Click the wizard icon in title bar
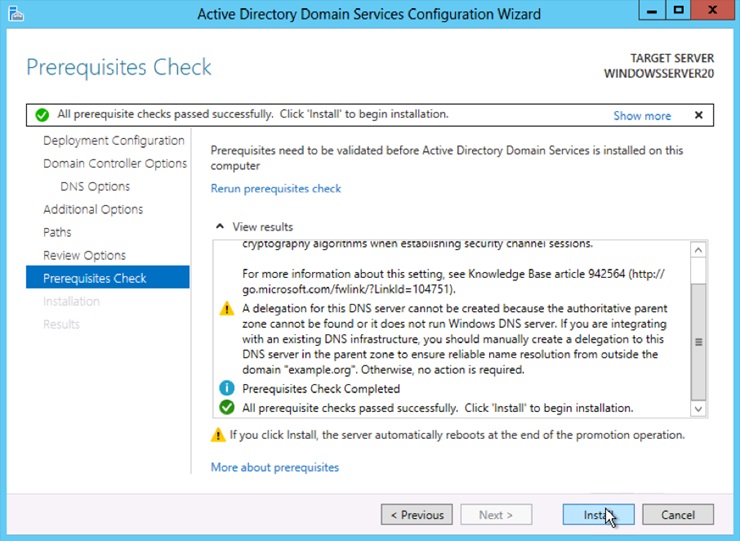740x541 pixels. (16, 14)
